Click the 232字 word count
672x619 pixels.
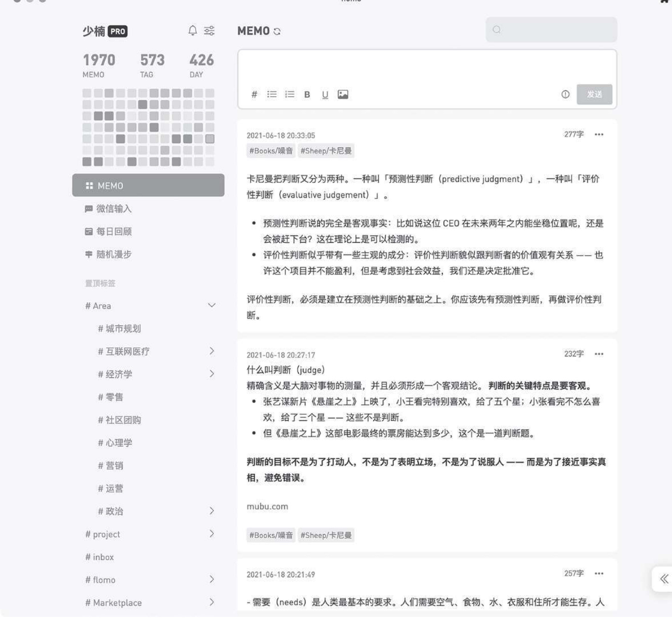574,353
